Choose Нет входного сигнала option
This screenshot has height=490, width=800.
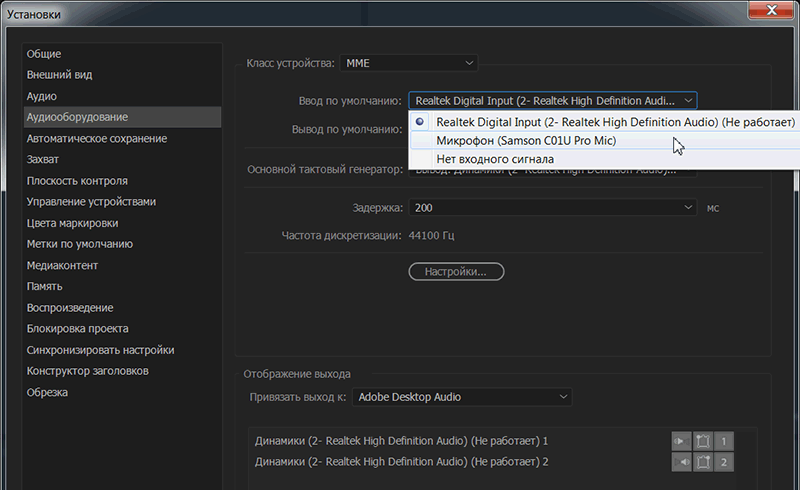pos(605,159)
